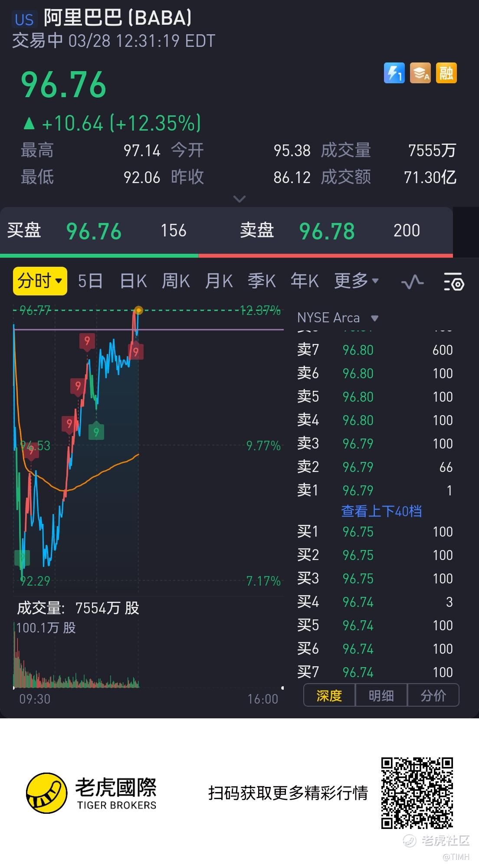Tap the yellow 融 margin icon

[446, 73]
